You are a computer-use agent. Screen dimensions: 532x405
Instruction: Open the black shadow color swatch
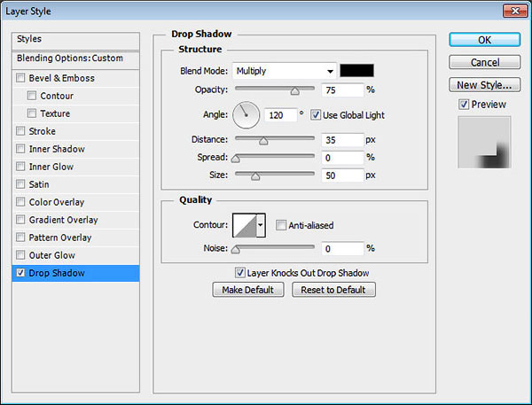tap(357, 71)
